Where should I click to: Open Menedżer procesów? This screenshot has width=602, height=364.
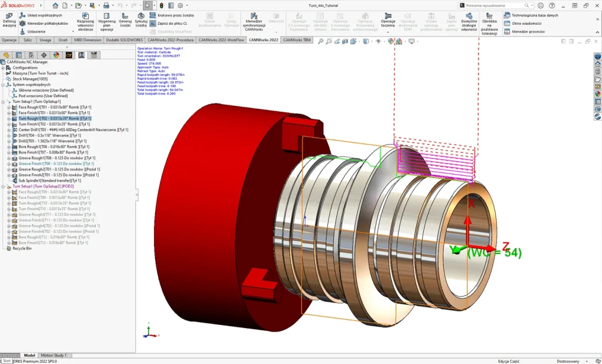pos(524,32)
